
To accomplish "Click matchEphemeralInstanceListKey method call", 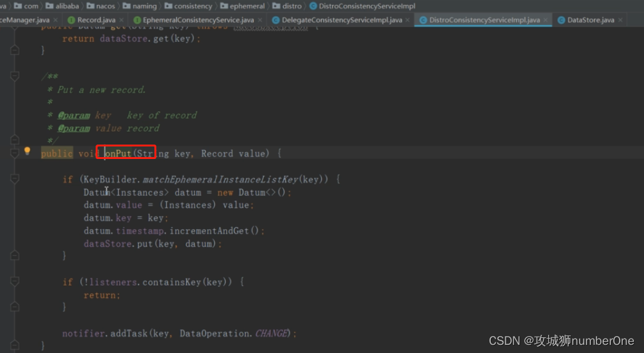I will click(x=220, y=179).
